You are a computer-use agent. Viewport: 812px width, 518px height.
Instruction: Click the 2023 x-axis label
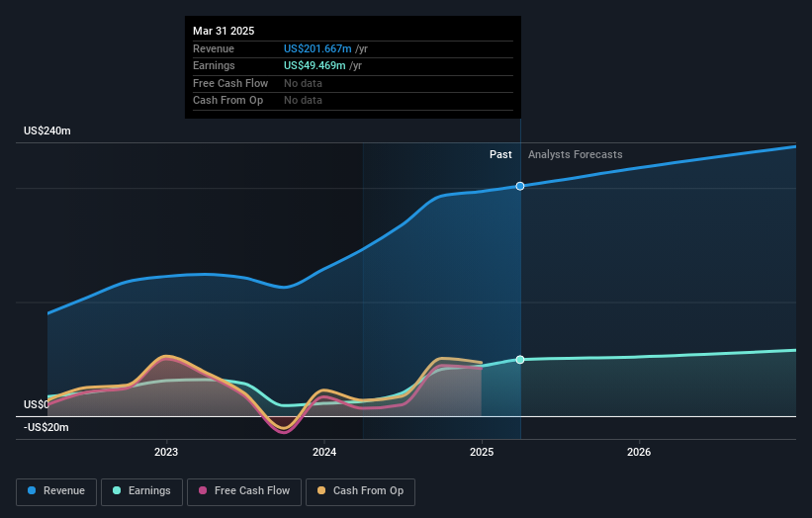166,453
